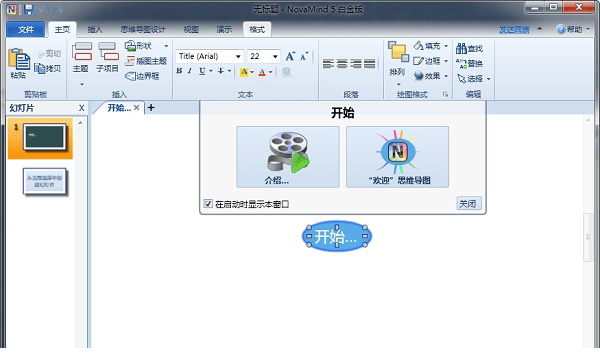Increase font size with large A icon
The height and width of the screenshot is (361, 600).
[290, 56]
